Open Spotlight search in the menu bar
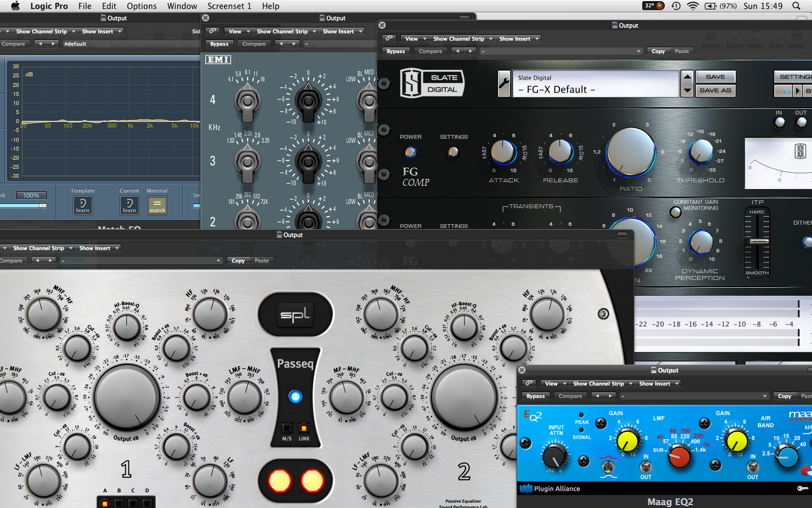The height and width of the screenshot is (508, 812). click(x=796, y=6)
